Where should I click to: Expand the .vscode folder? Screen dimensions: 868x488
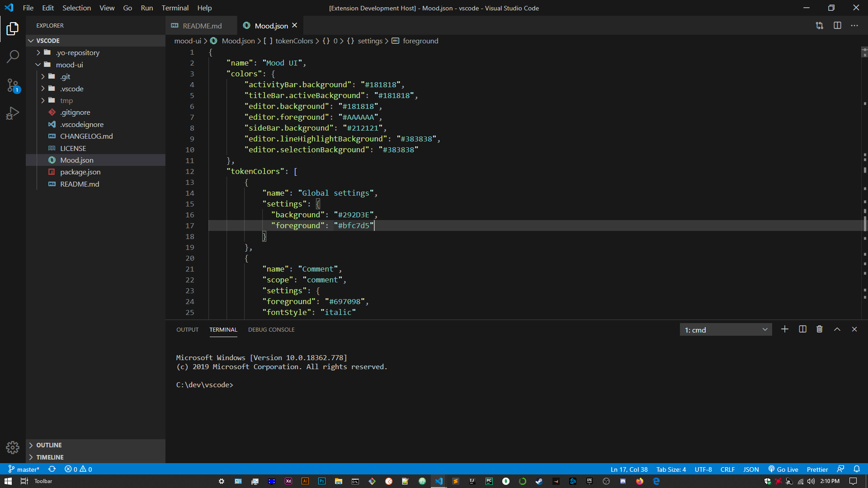pyautogui.click(x=96, y=89)
